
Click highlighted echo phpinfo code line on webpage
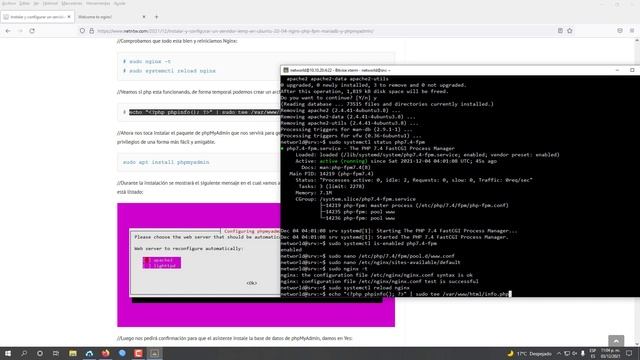click(x=204, y=112)
